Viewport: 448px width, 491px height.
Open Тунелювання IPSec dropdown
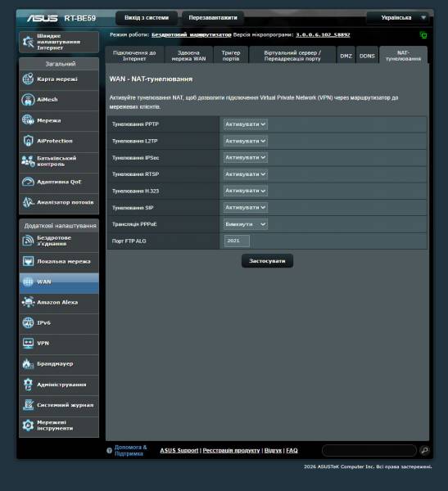click(x=246, y=157)
